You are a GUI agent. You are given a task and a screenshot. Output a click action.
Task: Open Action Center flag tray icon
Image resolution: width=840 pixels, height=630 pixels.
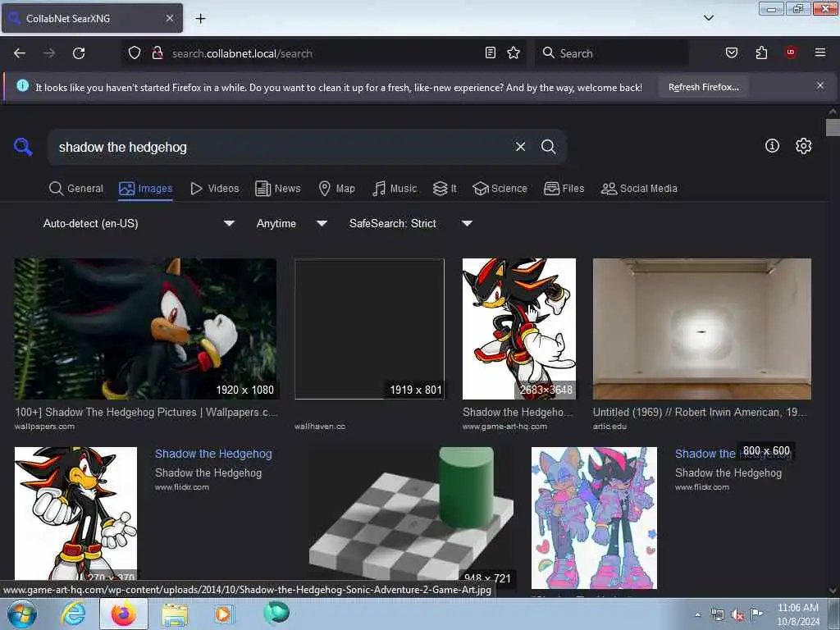(756, 614)
